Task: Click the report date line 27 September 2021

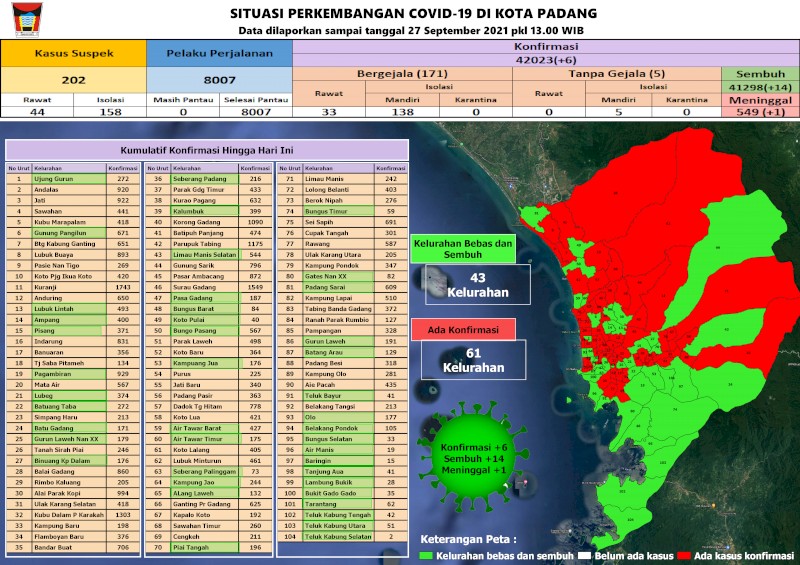Action: [411, 31]
